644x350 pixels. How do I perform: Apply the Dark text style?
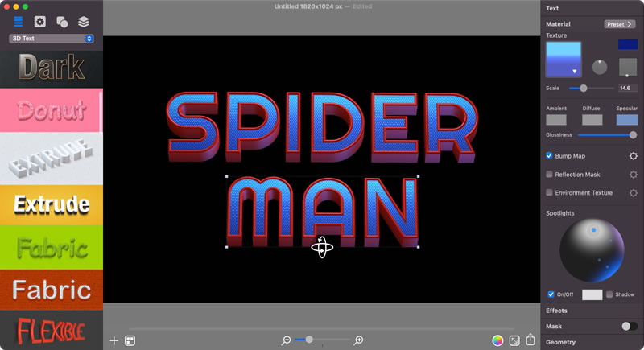click(52, 68)
